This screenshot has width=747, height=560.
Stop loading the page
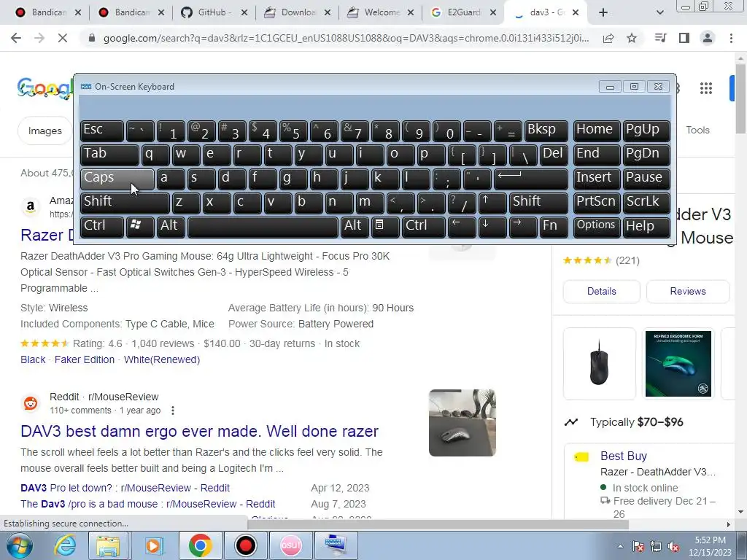coord(63,38)
